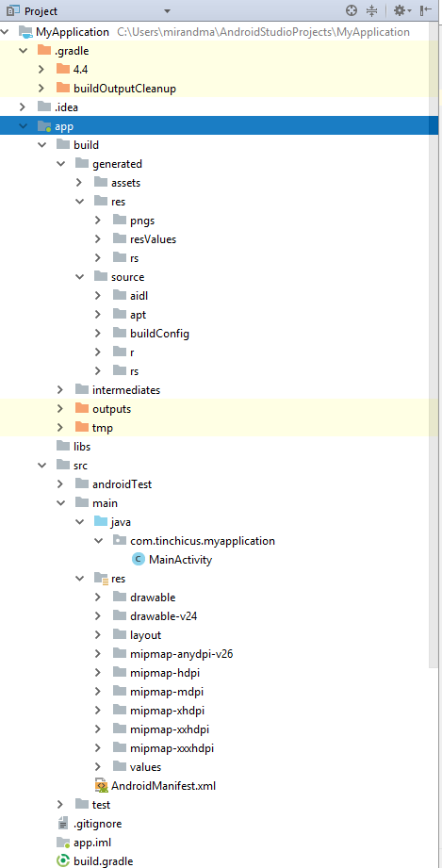The image size is (442, 868).
Task: Expand the androidTest folder
Action: coord(60,484)
